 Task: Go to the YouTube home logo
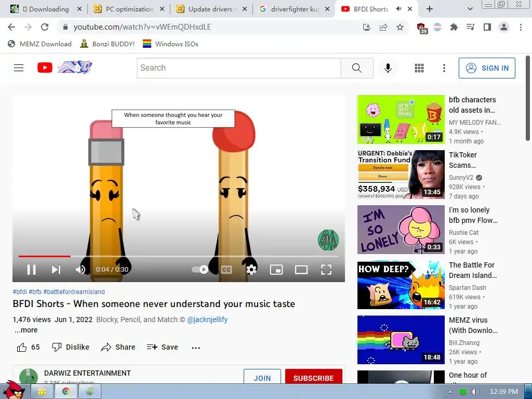tap(64, 68)
